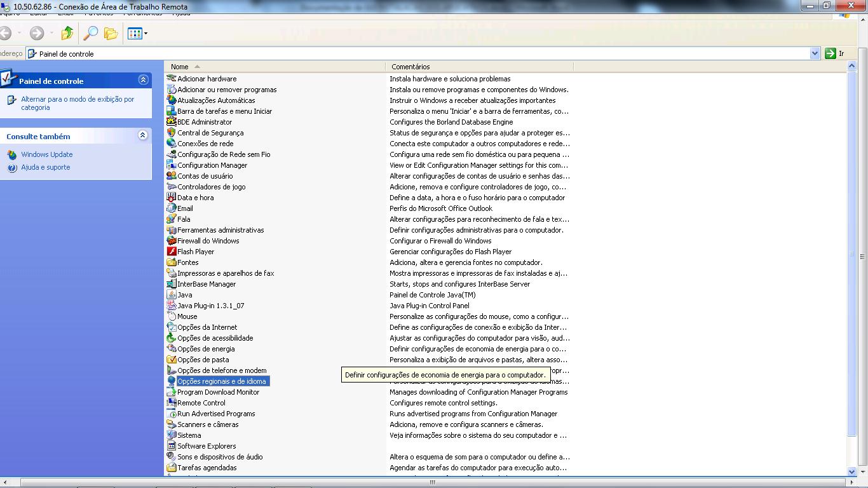Image resolution: width=868 pixels, height=488 pixels.
Task: Select the Java control panel icon
Action: pos(172,295)
